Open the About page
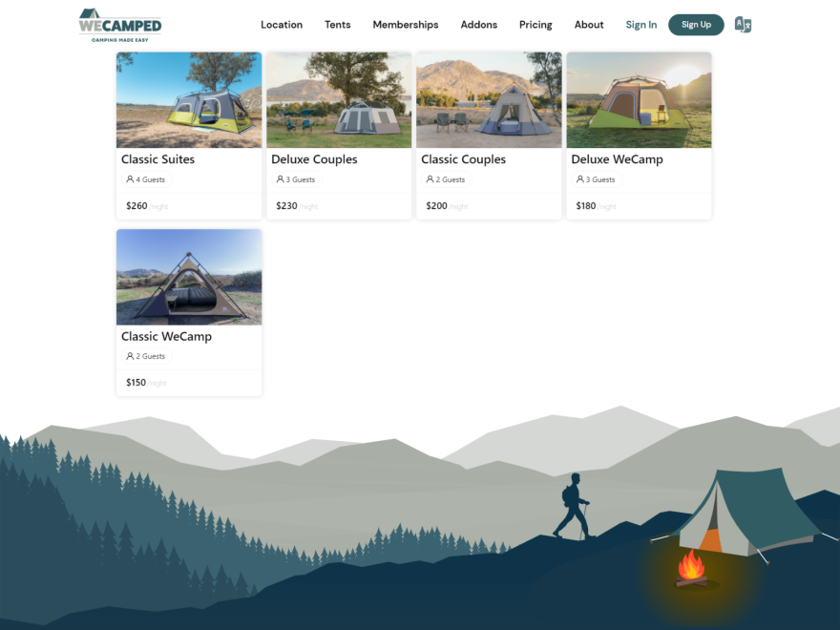 click(589, 25)
